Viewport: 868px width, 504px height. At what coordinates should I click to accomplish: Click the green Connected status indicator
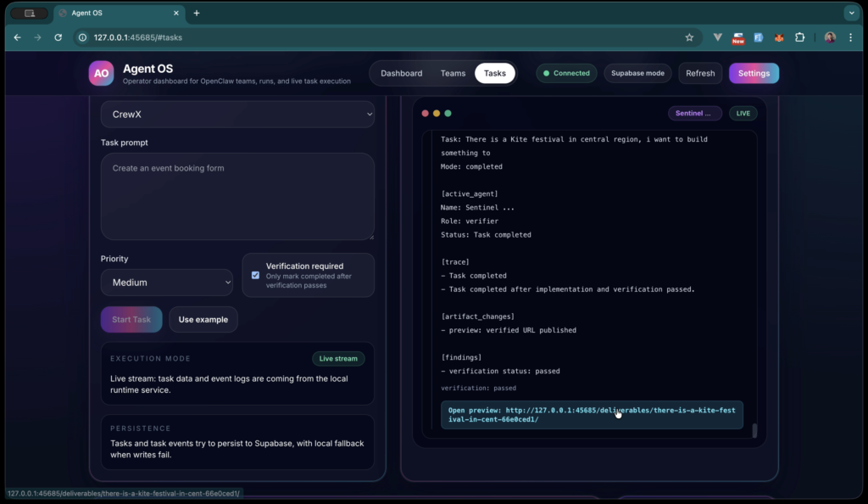coord(566,73)
